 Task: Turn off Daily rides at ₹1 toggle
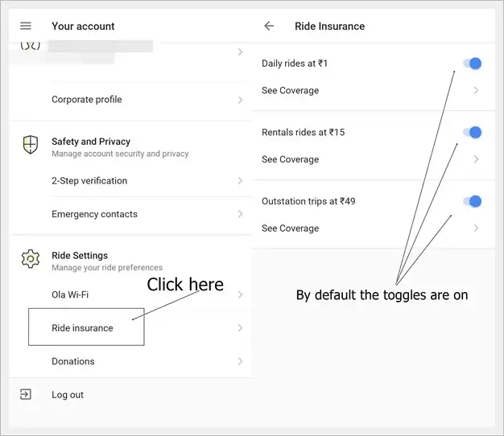tap(472, 64)
